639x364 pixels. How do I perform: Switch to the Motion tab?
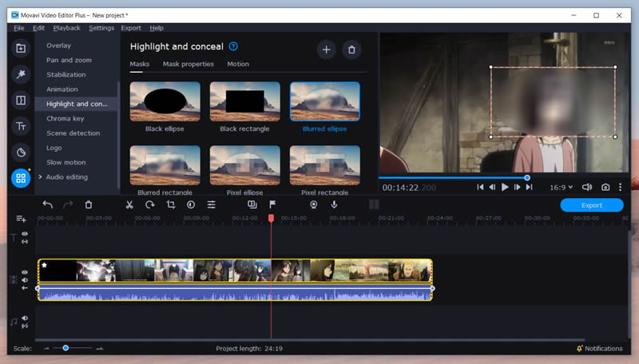tap(238, 64)
